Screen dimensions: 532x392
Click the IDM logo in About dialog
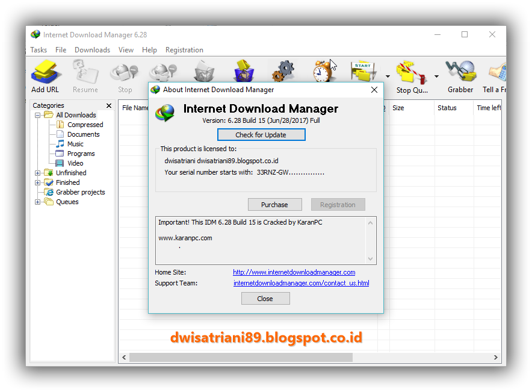(165, 113)
